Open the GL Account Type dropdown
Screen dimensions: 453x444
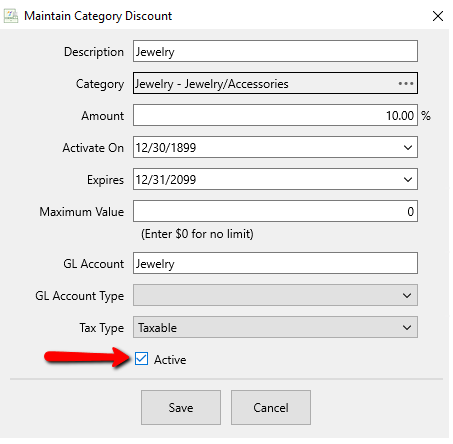(275, 295)
